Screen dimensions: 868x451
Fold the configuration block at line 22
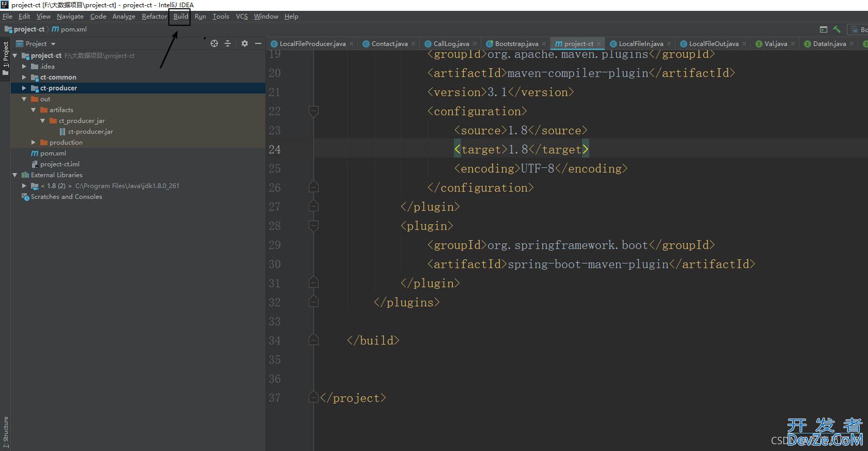point(313,111)
